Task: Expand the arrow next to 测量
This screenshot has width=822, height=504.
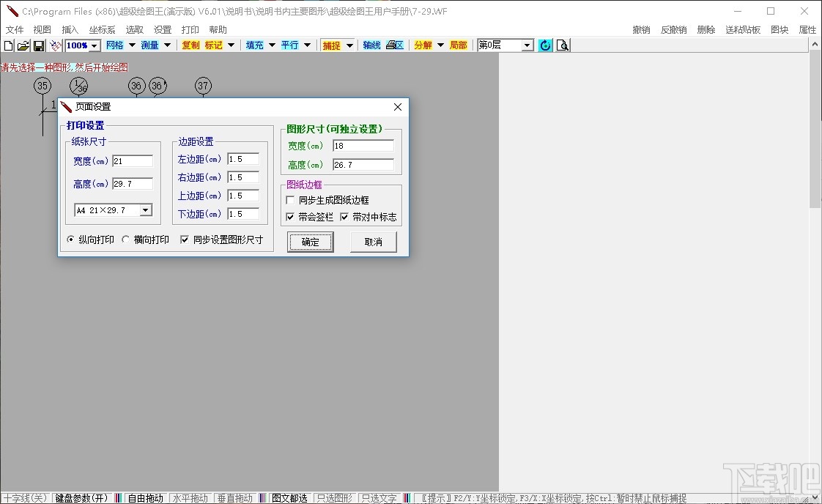Action: coord(168,45)
